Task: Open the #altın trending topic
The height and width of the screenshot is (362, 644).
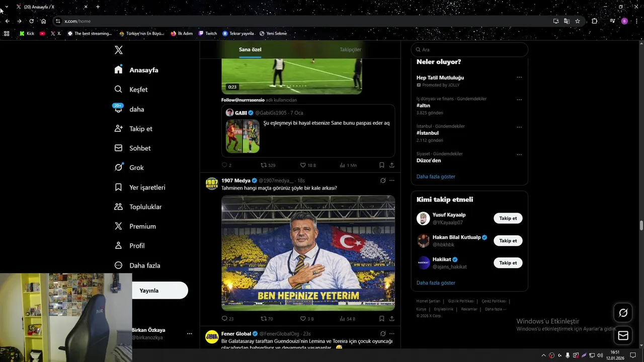Action: [423, 106]
